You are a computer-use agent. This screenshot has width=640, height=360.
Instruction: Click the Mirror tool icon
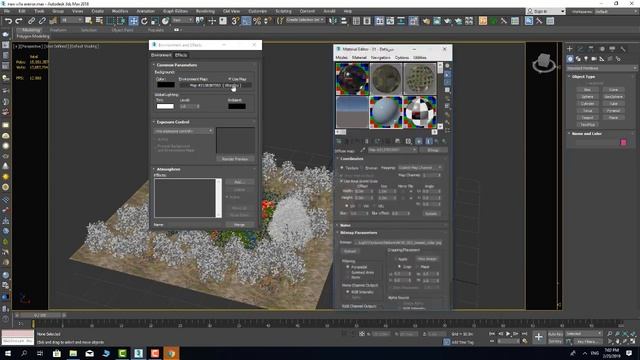(x=333, y=21)
